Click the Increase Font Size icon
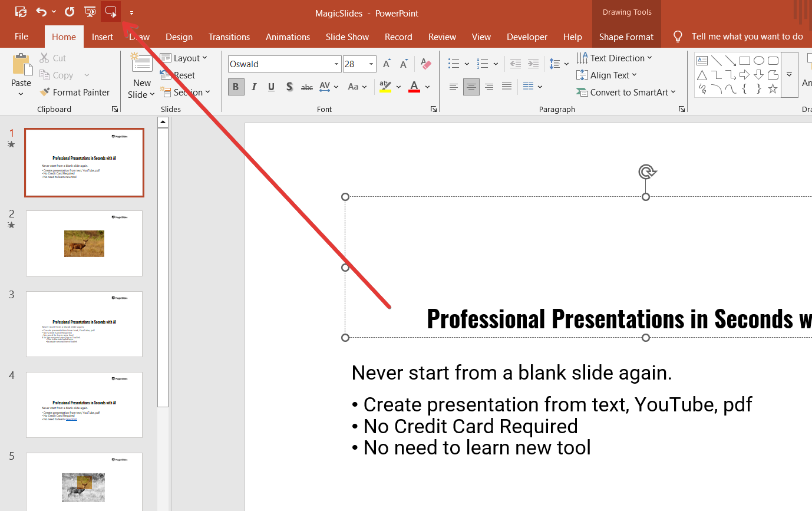 coord(387,64)
